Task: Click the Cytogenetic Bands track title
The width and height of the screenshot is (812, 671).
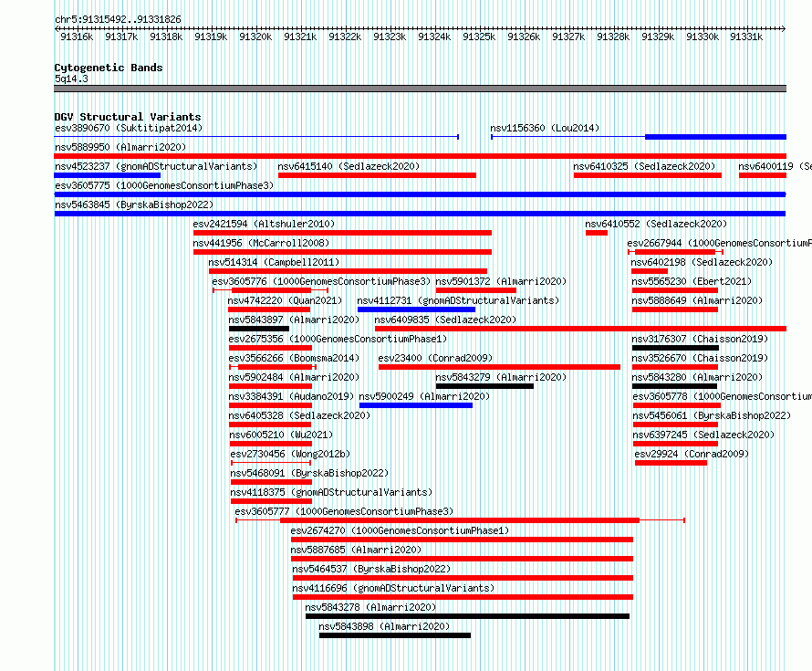Action: point(109,68)
